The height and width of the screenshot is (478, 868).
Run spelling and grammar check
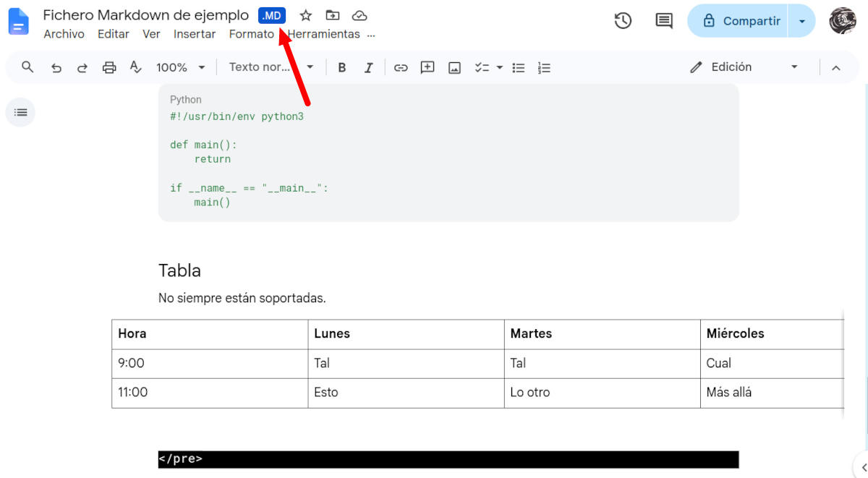click(135, 67)
